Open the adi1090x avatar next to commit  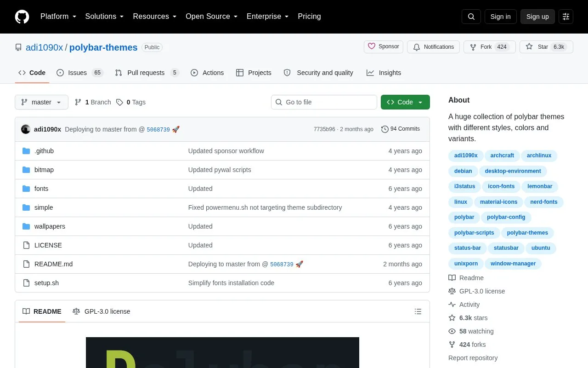point(26,129)
